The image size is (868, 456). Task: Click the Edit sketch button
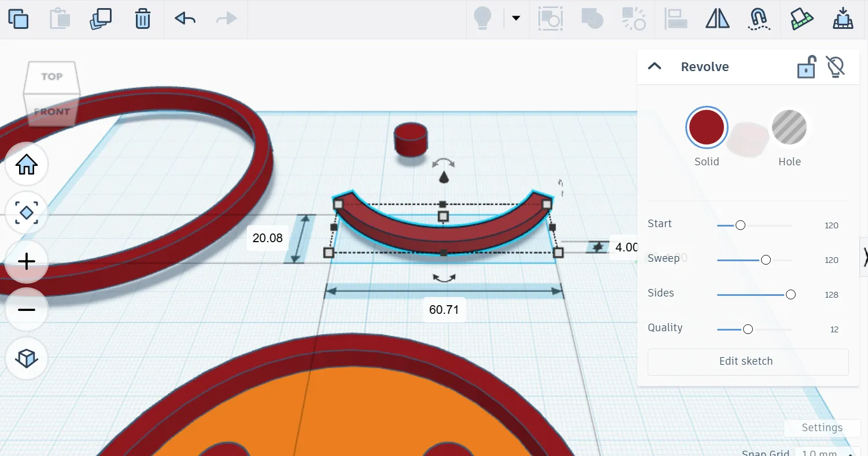pyautogui.click(x=747, y=361)
